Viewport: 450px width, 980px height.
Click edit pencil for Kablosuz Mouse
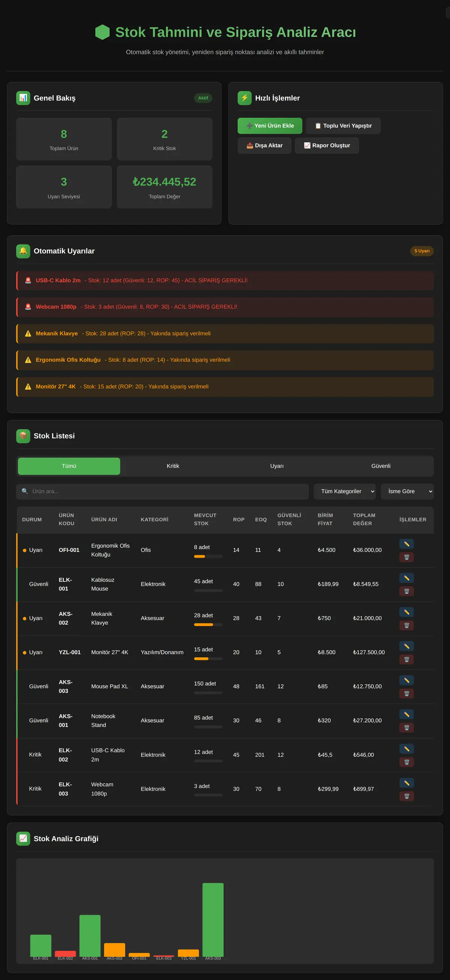406,578
